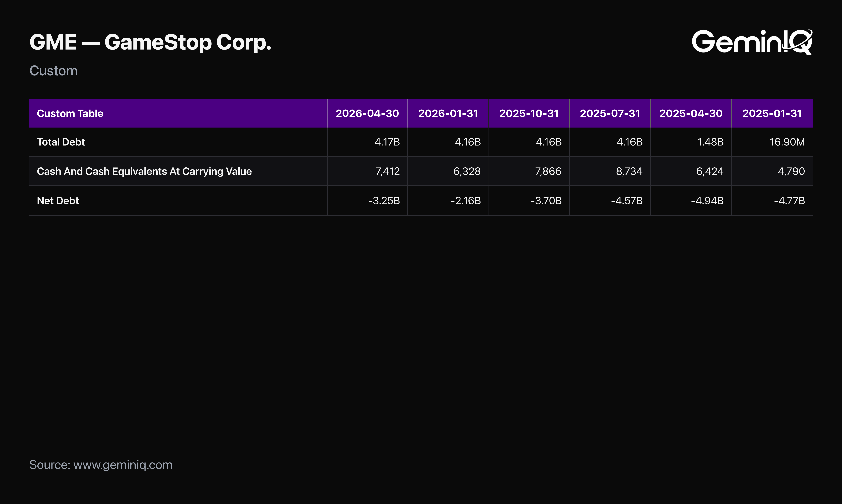Click cash value 6,424

[710, 171]
